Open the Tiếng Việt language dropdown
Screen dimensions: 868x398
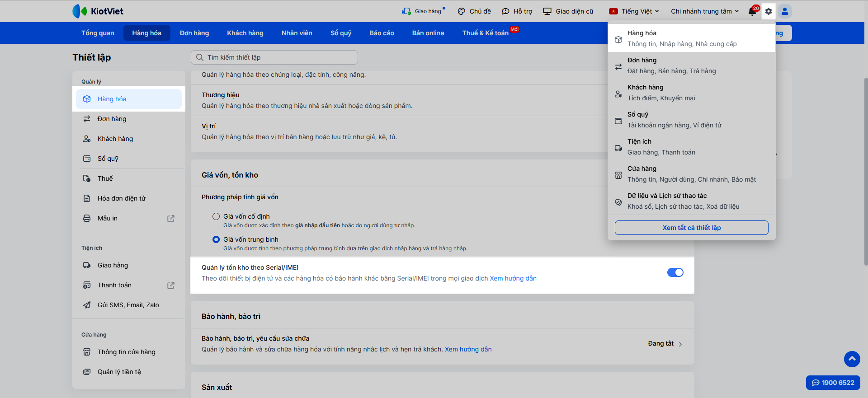click(x=634, y=11)
